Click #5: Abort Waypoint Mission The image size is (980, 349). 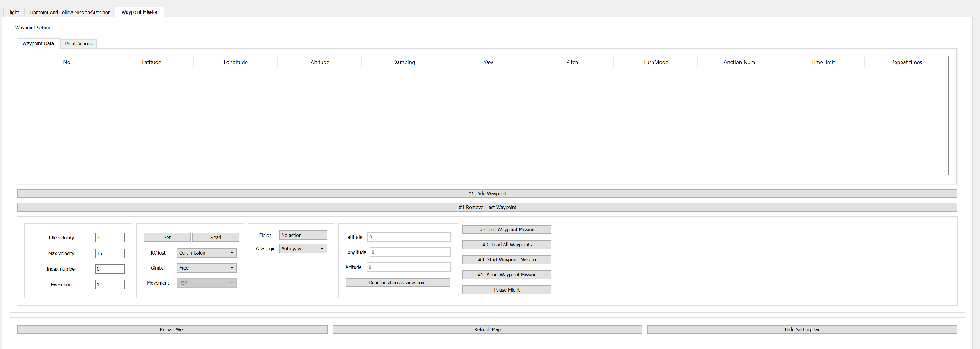[x=507, y=274]
